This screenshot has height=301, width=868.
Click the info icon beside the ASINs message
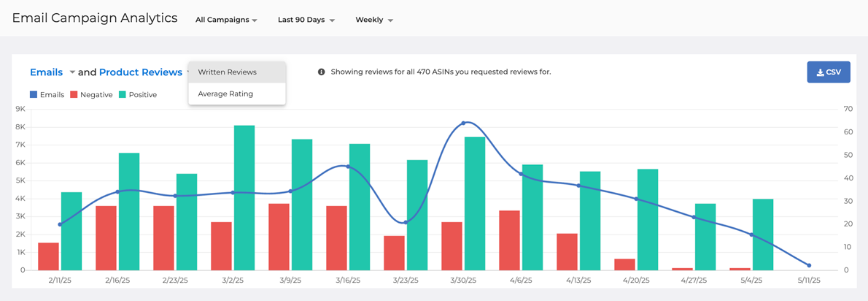[x=321, y=72]
